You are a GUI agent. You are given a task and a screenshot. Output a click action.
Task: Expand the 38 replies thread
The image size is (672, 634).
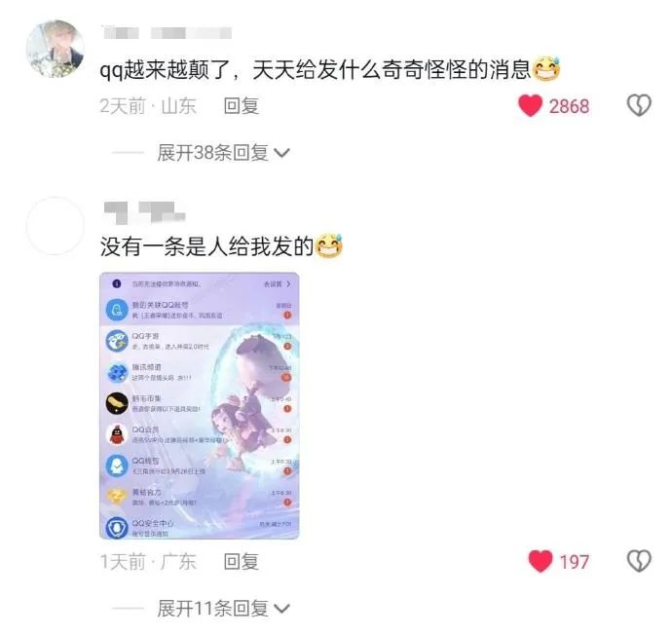[223, 153]
